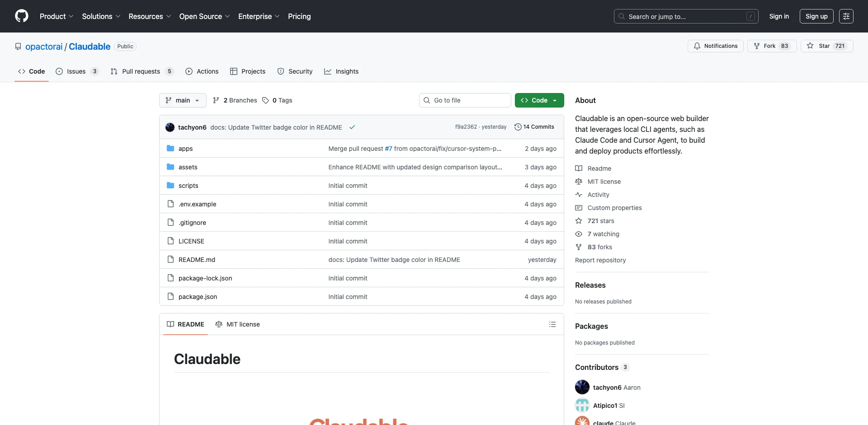Click the Sign up button
Image resolution: width=868 pixels, height=425 pixels.
[816, 16]
